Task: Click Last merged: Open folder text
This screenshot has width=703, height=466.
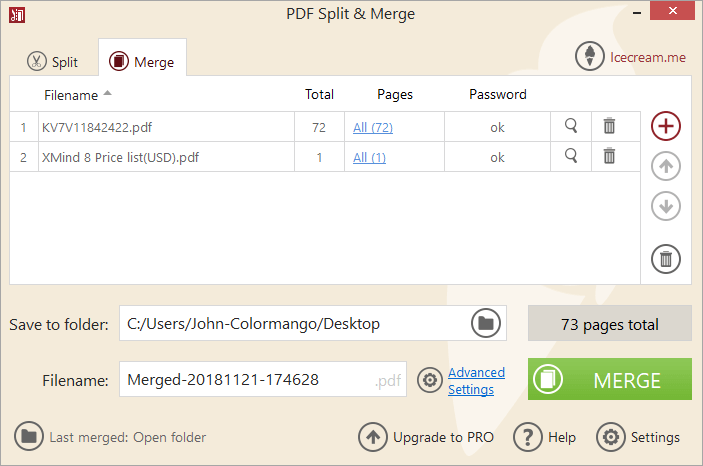Action: click(x=127, y=437)
